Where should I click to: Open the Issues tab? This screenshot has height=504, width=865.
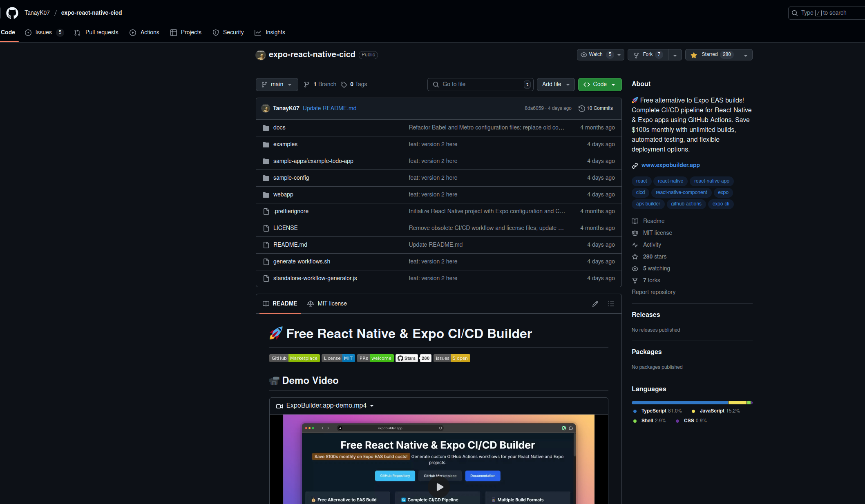pos(44,33)
